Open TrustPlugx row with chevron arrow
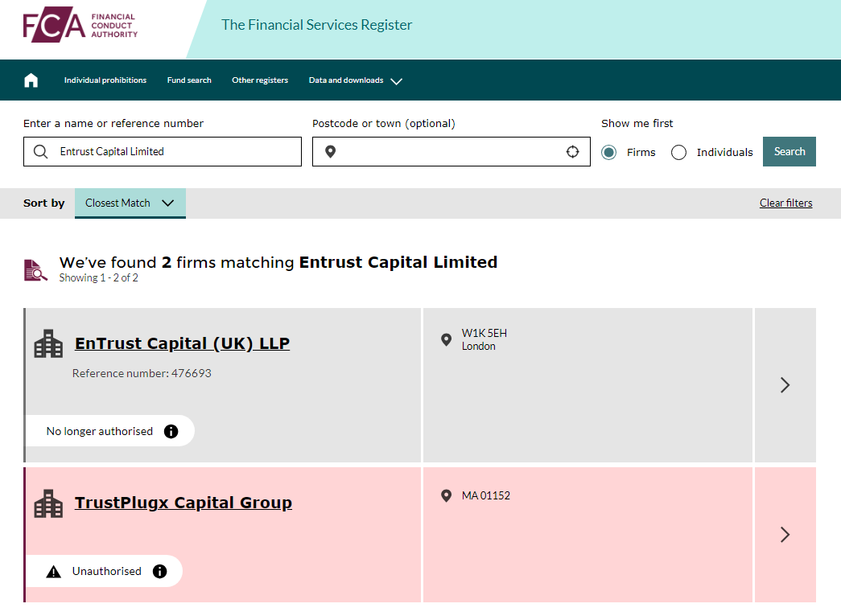Screen dimensions: 841x616 tap(785, 535)
